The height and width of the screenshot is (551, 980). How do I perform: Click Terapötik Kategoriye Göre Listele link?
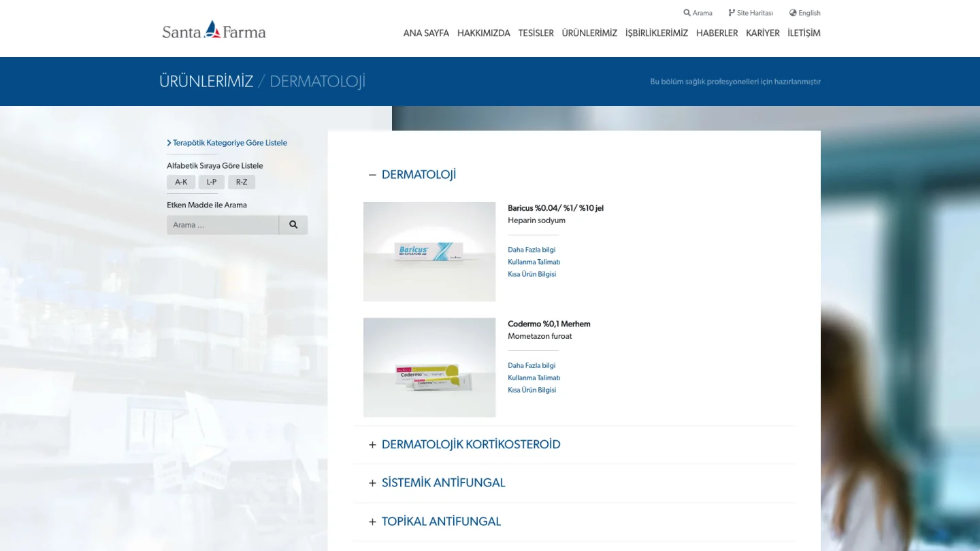tap(227, 143)
